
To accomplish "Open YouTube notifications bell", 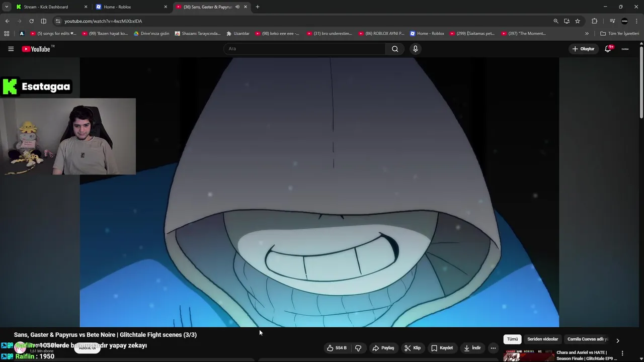I will (608, 49).
